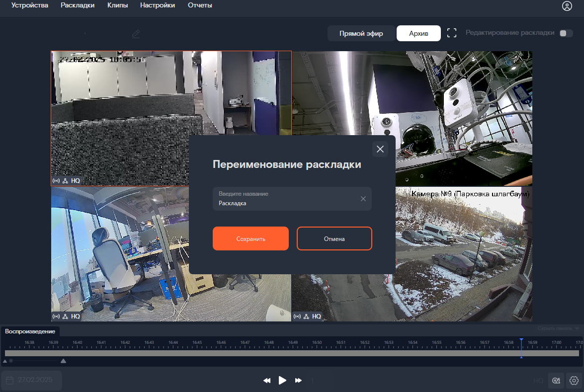
Task: Click the 16:40 label on timeline
Action: [77, 342]
